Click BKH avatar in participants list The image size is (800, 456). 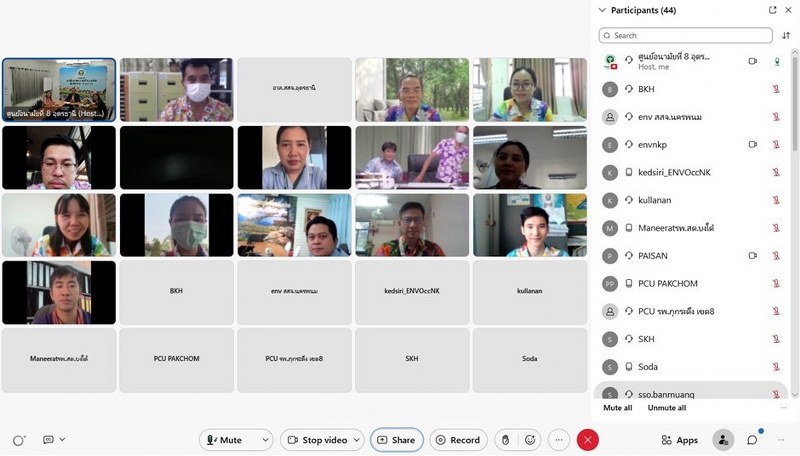610,89
